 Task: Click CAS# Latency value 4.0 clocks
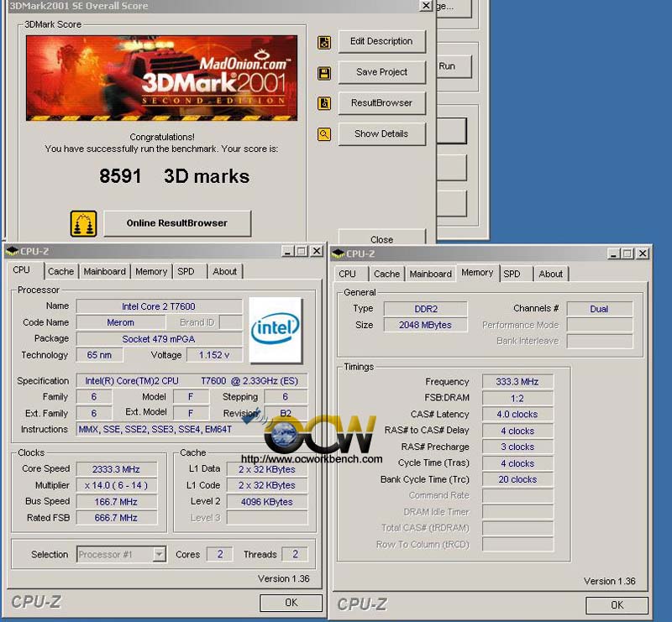(517, 414)
